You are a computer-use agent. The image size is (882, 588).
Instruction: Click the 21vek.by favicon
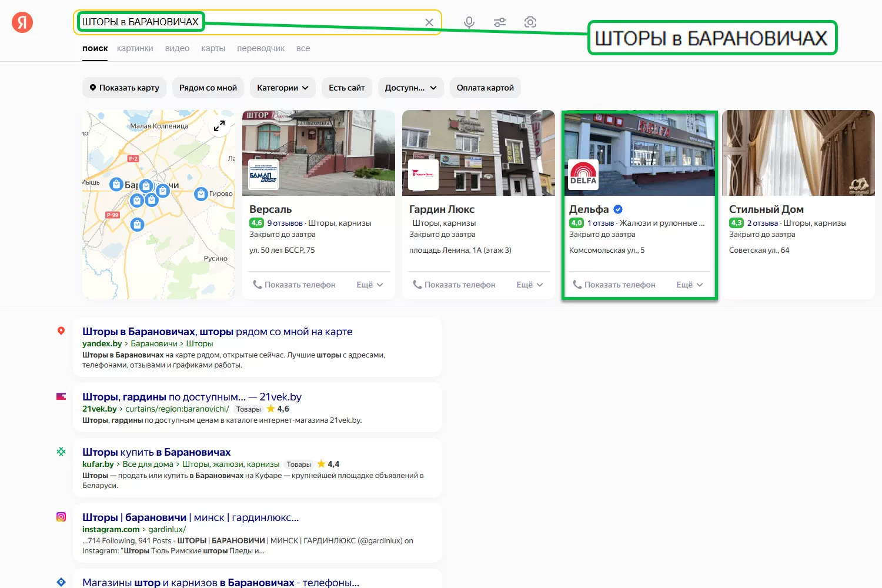pyautogui.click(x=61, y=396)
